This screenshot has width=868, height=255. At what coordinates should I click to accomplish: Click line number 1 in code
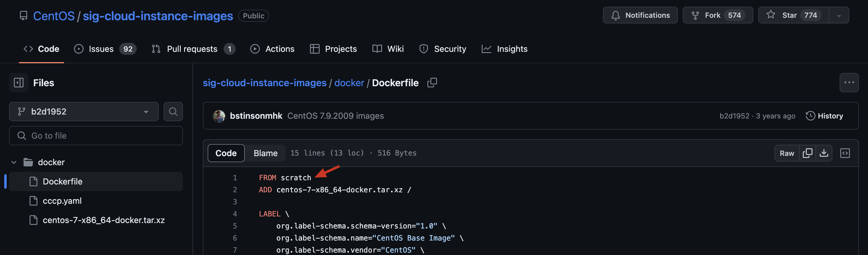235,178
